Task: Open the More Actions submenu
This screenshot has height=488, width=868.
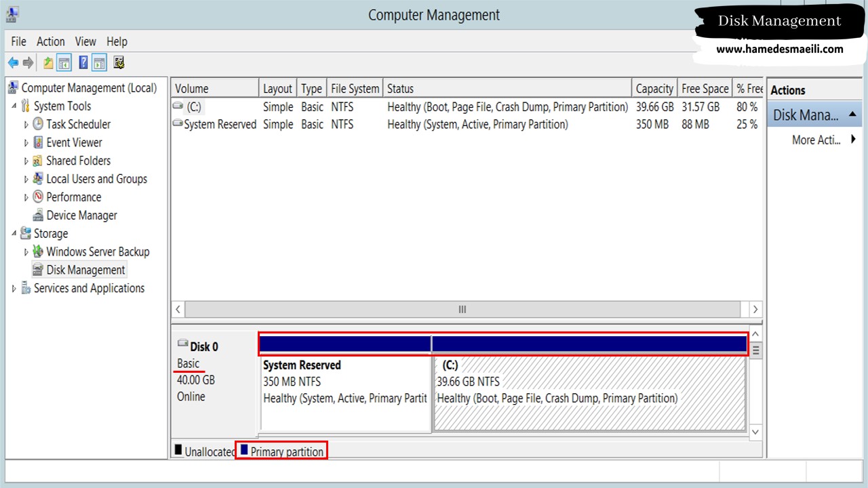Action: 824,140
